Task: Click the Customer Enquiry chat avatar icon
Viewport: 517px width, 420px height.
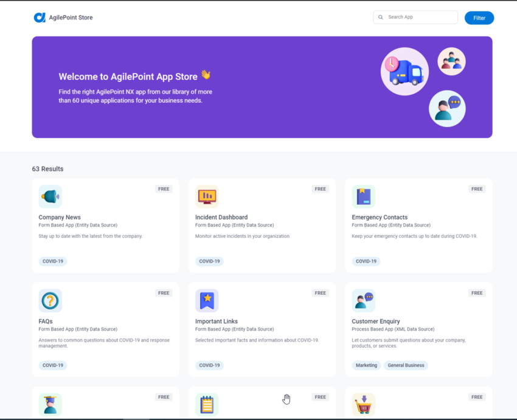Action: point(363,300)
